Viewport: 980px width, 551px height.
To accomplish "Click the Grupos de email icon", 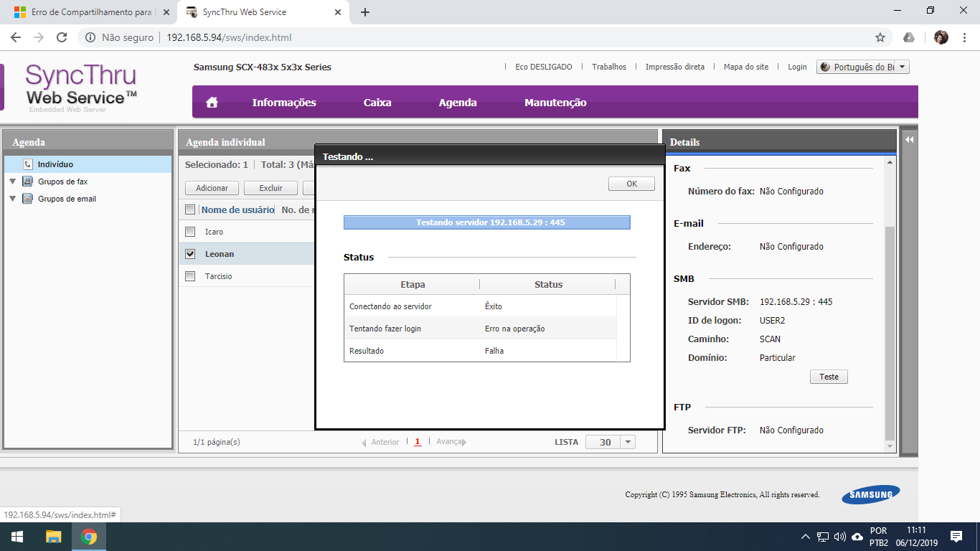I will (x=27, y=199).
